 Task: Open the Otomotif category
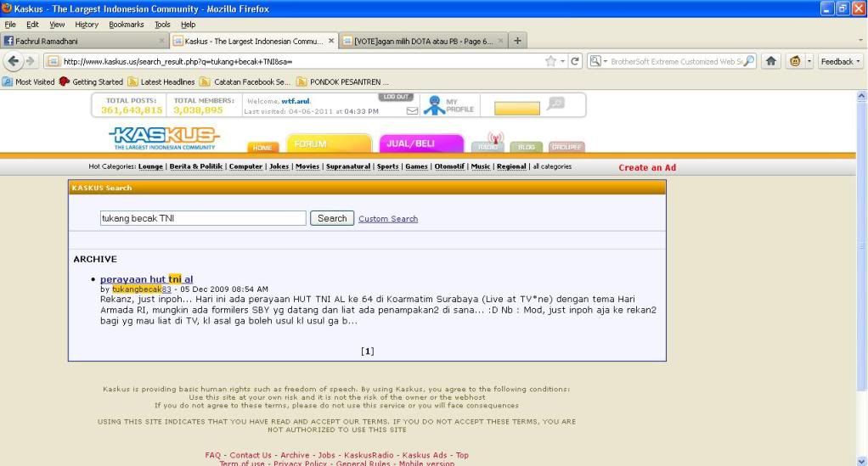pos(449,166)
